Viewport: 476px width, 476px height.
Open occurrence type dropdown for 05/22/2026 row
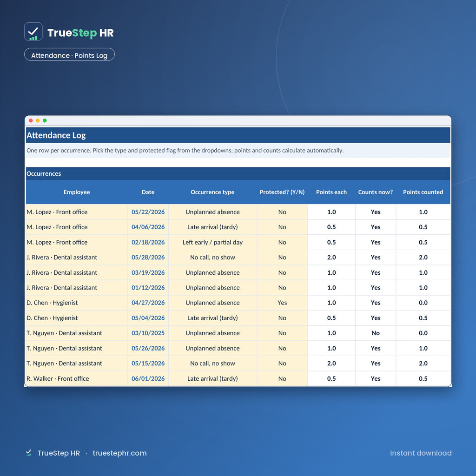(212, 212)
